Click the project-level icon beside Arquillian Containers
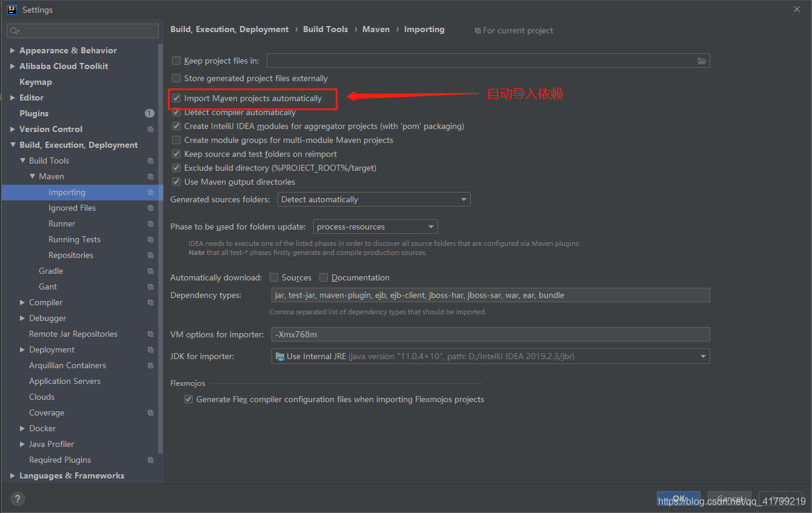The width and height of the screenshot is (812, 513). click(x=150, y=365)
